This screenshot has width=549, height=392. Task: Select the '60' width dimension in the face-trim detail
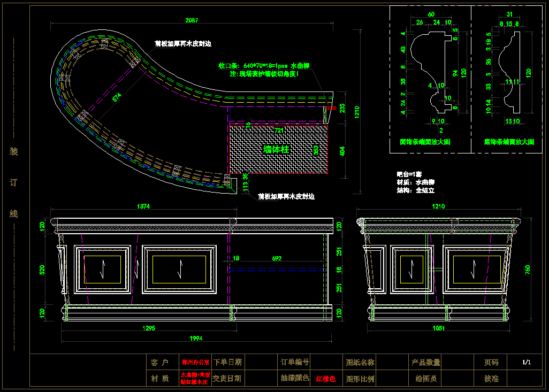tap(431, 14)
